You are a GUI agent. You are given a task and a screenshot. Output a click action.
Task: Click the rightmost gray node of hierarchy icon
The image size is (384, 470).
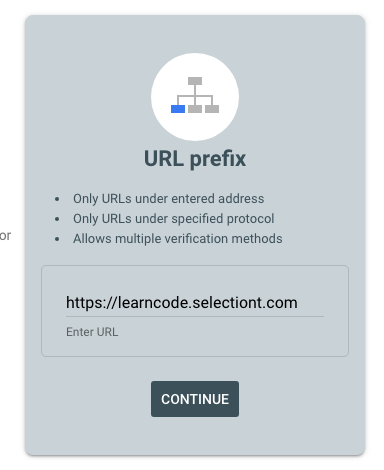tap(212, 109)
